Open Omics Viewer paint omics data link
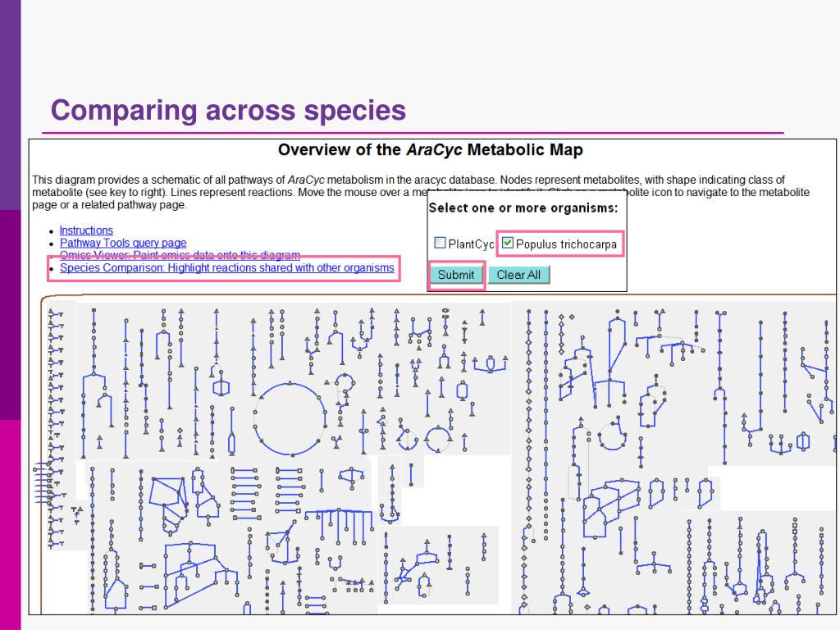This screenshot has height=630, width=840. (180, 254)
